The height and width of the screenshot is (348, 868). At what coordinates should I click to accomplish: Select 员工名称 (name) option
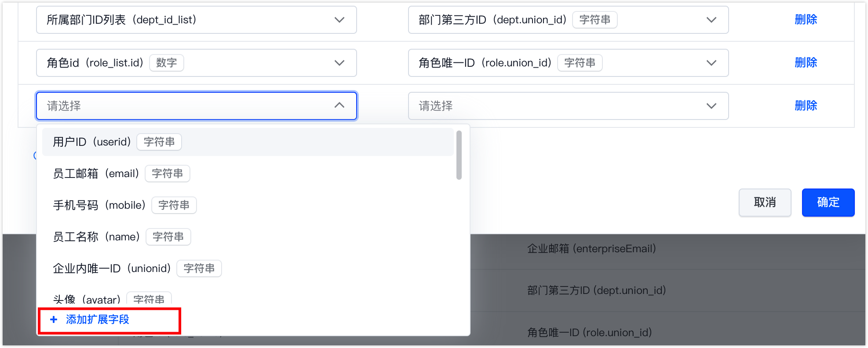pyautogui.click(x=248, y=237)
